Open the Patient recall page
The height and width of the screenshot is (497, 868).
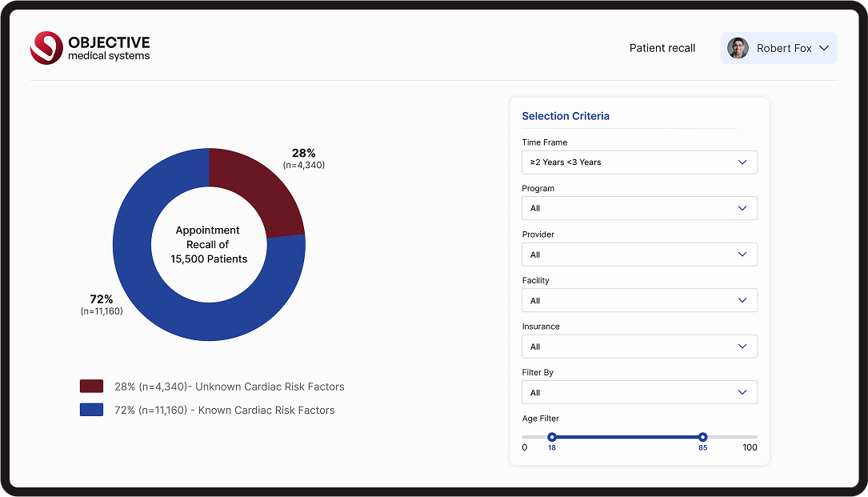(x=662, y=48)
